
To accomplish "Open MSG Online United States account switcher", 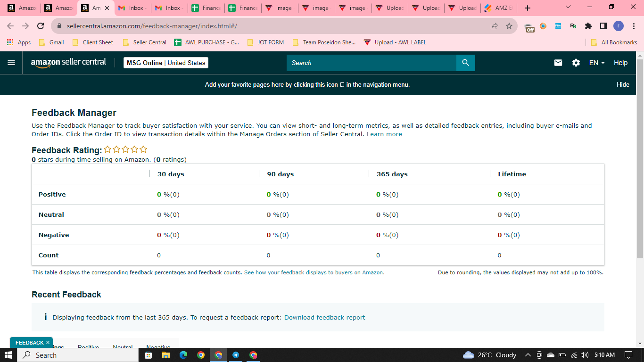I will tap(166, 63).
